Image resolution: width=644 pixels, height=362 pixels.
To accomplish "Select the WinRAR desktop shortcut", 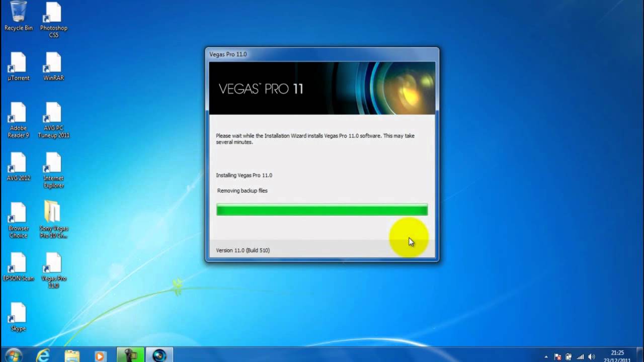I will [x=53, y=66].
